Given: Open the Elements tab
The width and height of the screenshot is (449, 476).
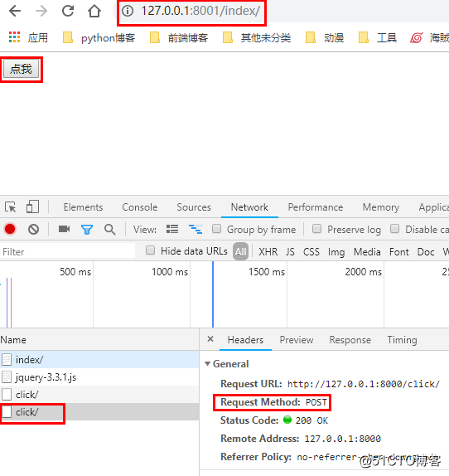Looking at the screenshot, I should 83,207.
